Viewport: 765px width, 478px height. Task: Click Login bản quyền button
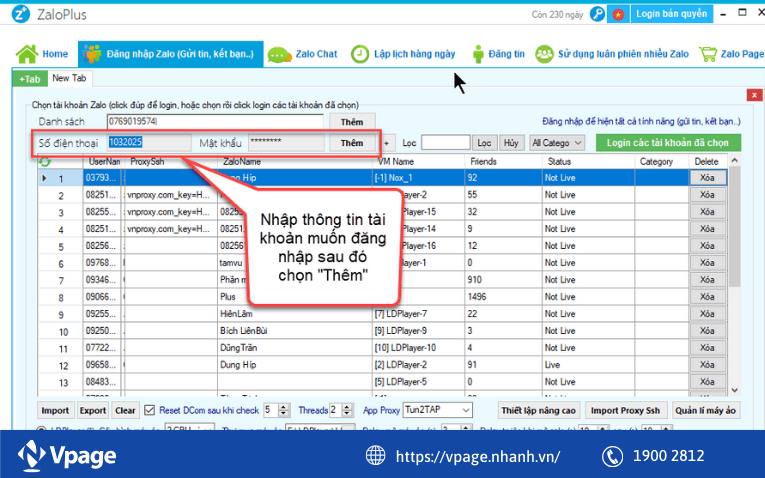coord(671,14)
